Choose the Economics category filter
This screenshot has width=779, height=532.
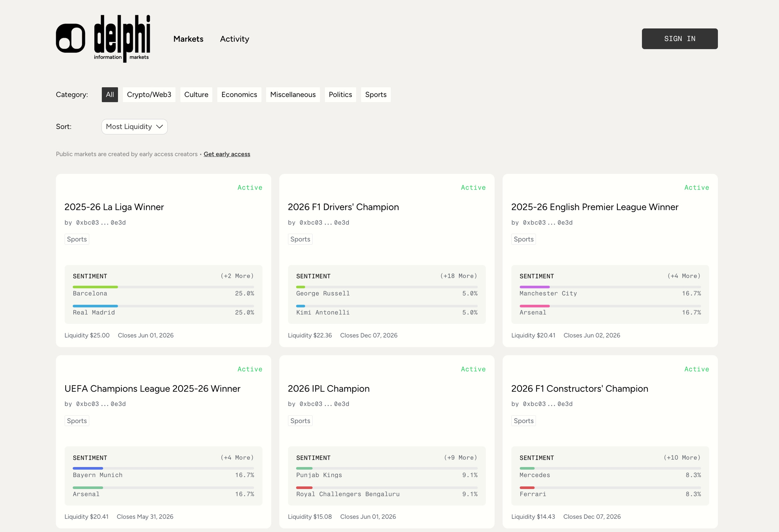coord(239,95)
